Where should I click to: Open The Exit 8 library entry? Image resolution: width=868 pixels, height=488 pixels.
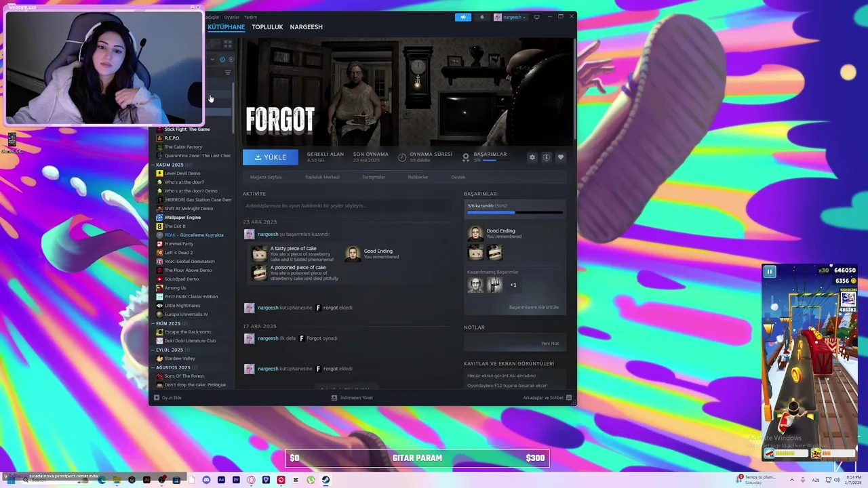(x=175, y=226)
